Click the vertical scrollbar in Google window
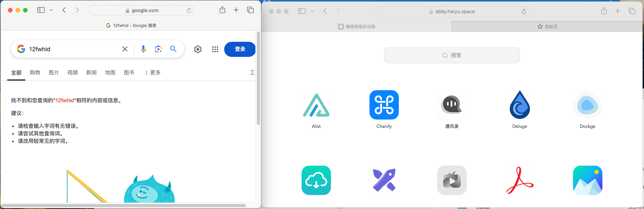 [x=258, y=78]
